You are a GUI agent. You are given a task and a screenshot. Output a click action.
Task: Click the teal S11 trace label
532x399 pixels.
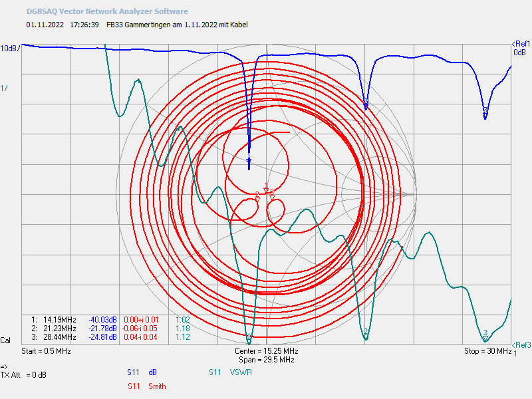tap(215, 372)
